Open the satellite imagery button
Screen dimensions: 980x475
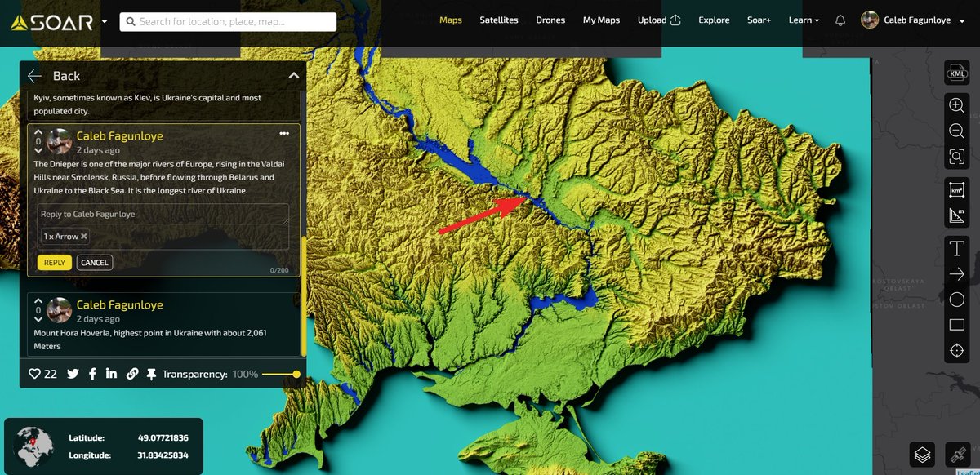point(956,454)
